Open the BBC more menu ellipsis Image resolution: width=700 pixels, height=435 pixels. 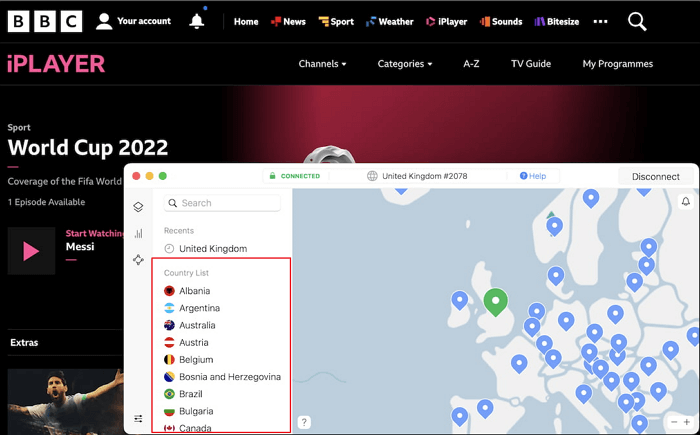point(600,21)
